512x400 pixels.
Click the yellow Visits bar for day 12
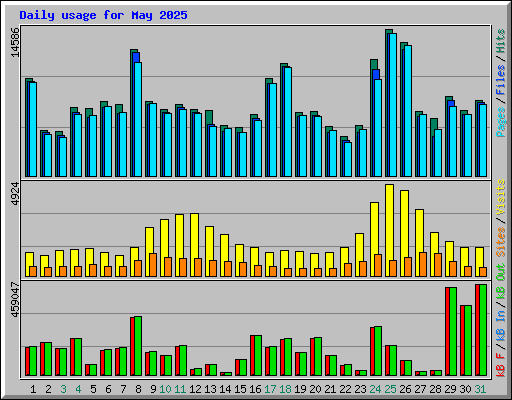[x=194, y=245]
